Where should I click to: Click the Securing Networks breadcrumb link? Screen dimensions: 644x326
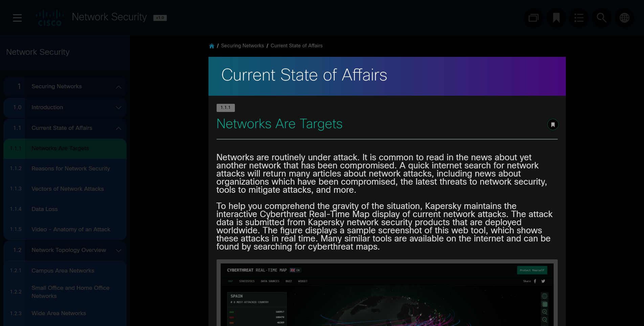(x=242, y=46)
